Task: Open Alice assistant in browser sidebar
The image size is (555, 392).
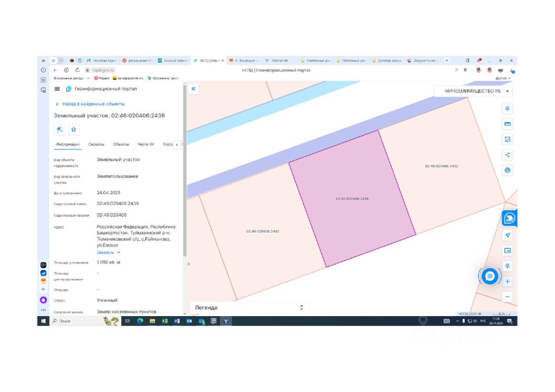Action: click(x=43, y=300)
